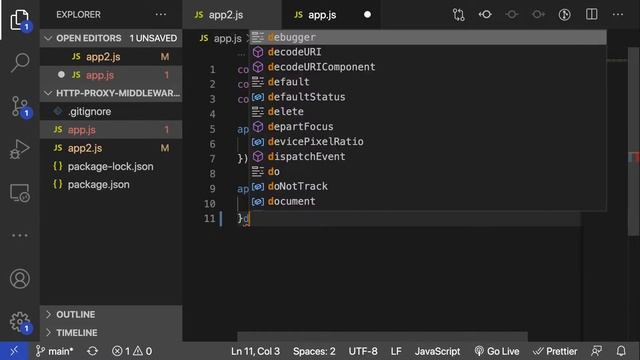
Task: Click app.js breadcrumb above editor
Action: pos(221,38)
